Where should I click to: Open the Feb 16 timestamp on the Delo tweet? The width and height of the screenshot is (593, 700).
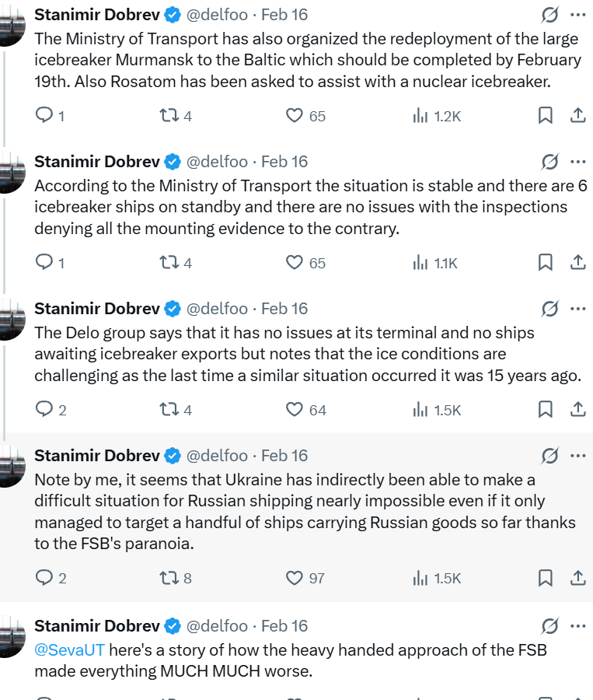click(284, 309)
